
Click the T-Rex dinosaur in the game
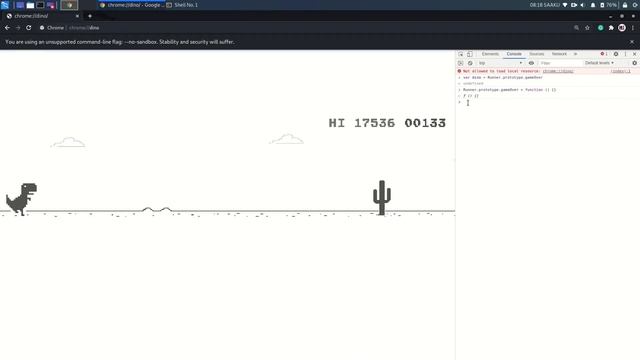click(x=21, y=199)
